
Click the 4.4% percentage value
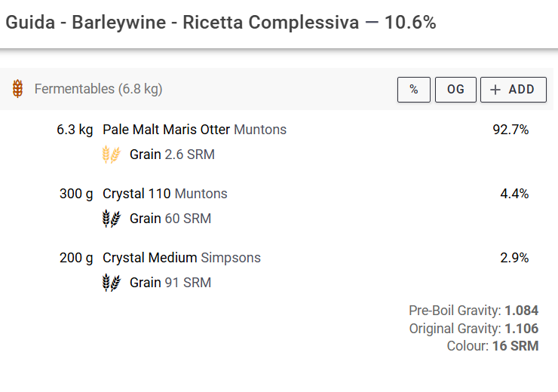pos(514,194)
